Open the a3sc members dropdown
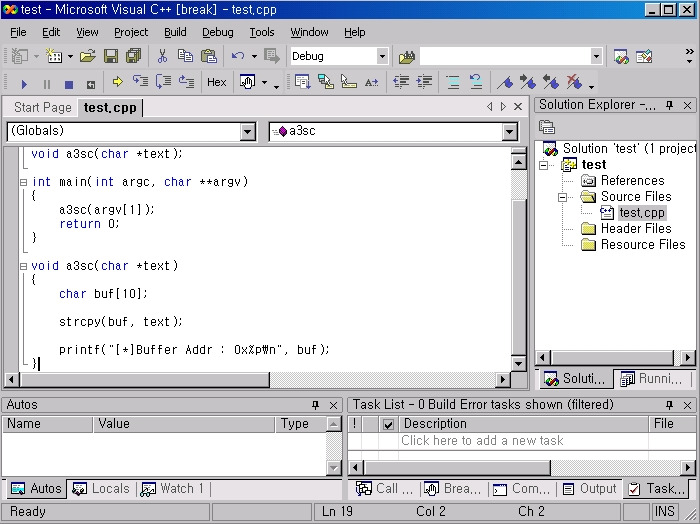 pyautogui.click(x=509, y=132)
